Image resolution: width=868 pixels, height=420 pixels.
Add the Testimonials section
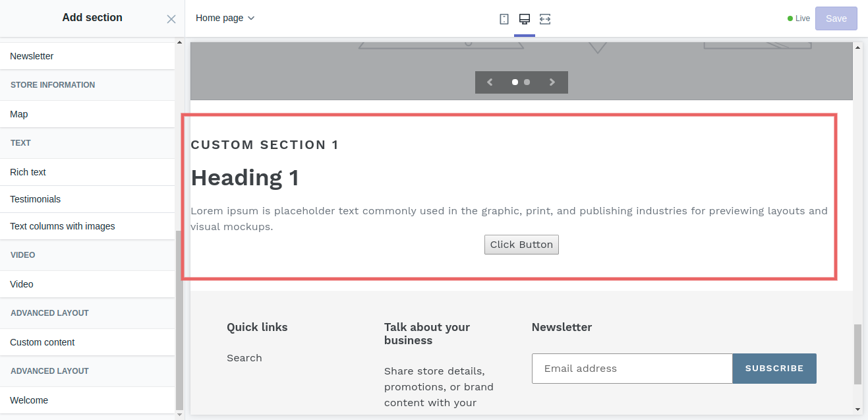pos(87,199)
